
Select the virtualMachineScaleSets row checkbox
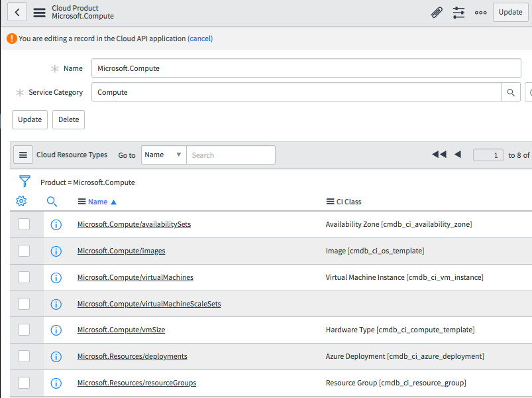coord(24,304)
